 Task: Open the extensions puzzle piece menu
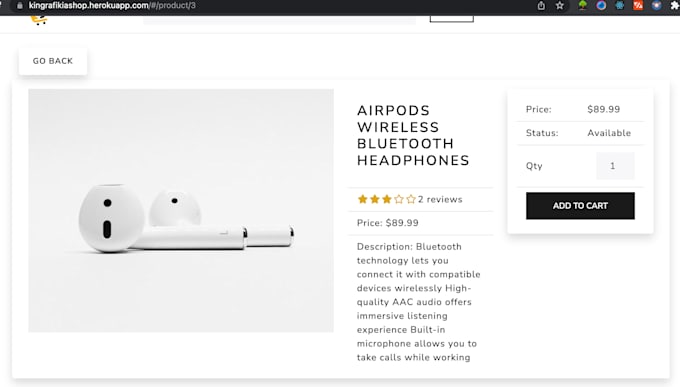click(675, 6)
